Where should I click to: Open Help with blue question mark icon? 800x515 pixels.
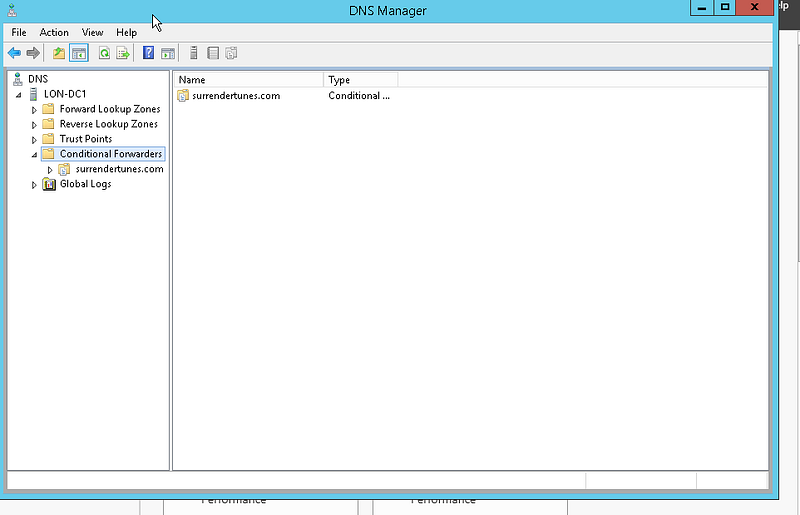point(148,53)
